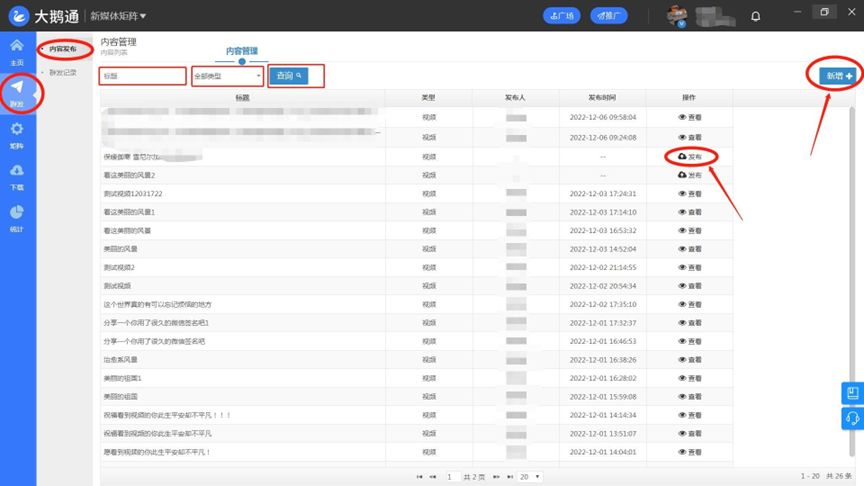Image resolution: width=864 pixels, height=486 pixels.
Task: Expand the 全部类型 type dropdown
Action: click(227, 76)
